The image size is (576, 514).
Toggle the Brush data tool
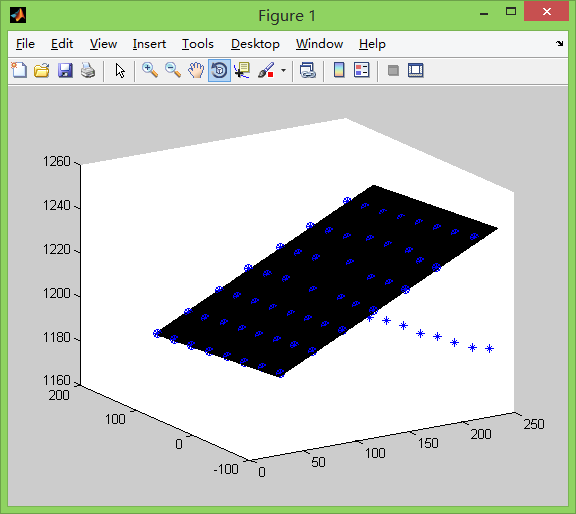(266, 70)
